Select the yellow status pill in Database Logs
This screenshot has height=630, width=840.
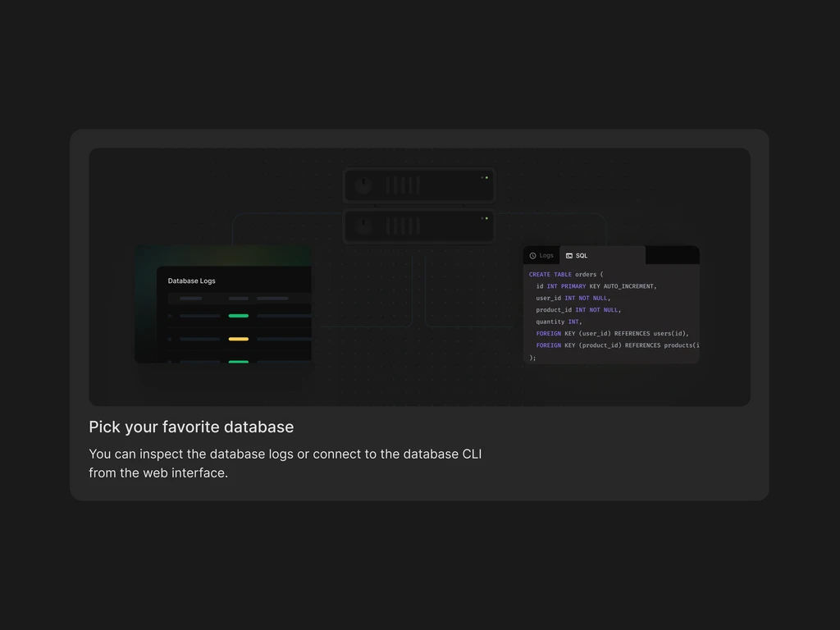coord(239,339)
